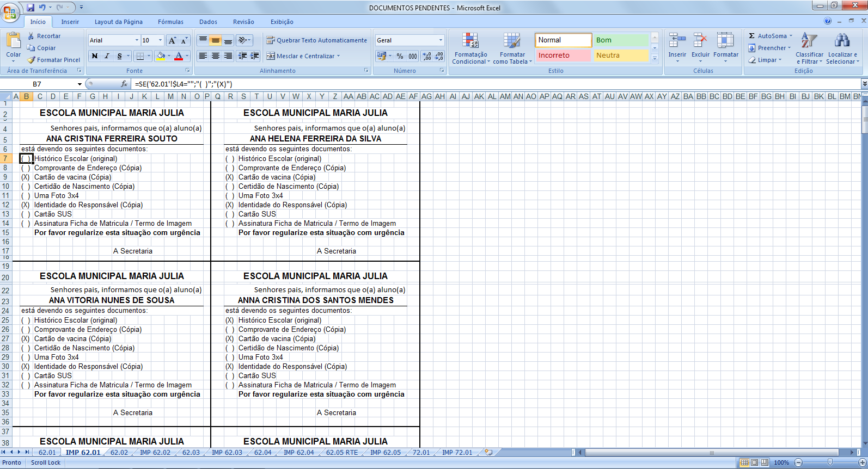Open the font size 10 dropdown
Screen dimensions: 868x469
point(160,40)
